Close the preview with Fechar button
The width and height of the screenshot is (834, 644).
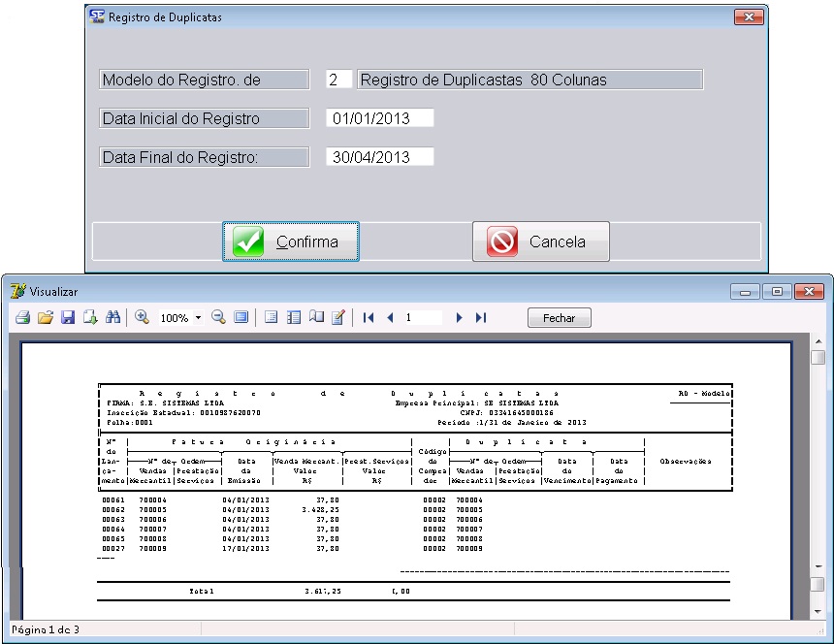coord(559,318)
